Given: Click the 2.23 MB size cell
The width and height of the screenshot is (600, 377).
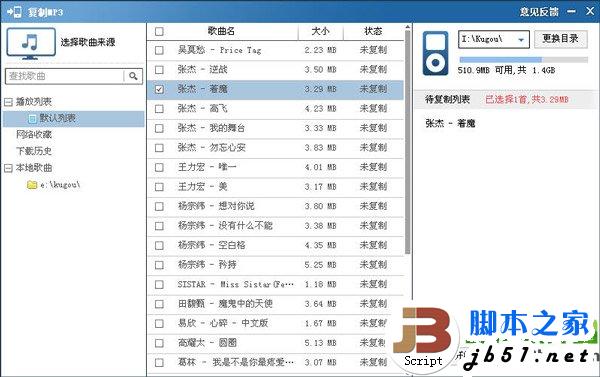Looking at the screenshot, I should click(320, 51).
